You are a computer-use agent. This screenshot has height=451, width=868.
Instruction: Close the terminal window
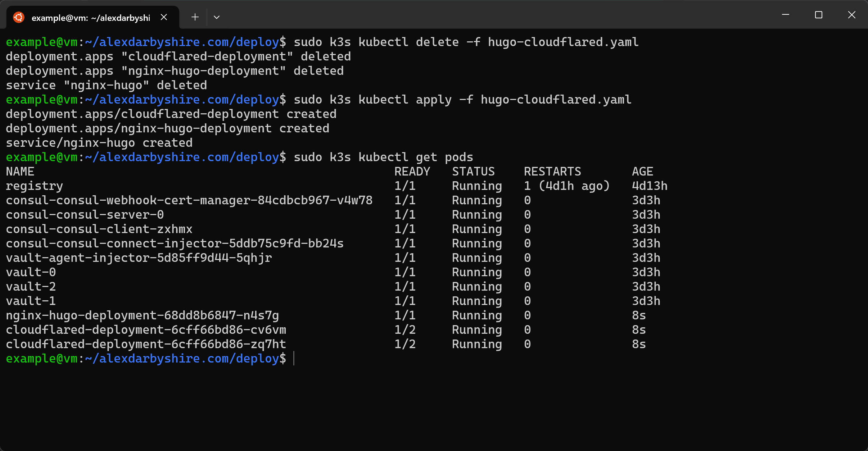coord(851,15)
